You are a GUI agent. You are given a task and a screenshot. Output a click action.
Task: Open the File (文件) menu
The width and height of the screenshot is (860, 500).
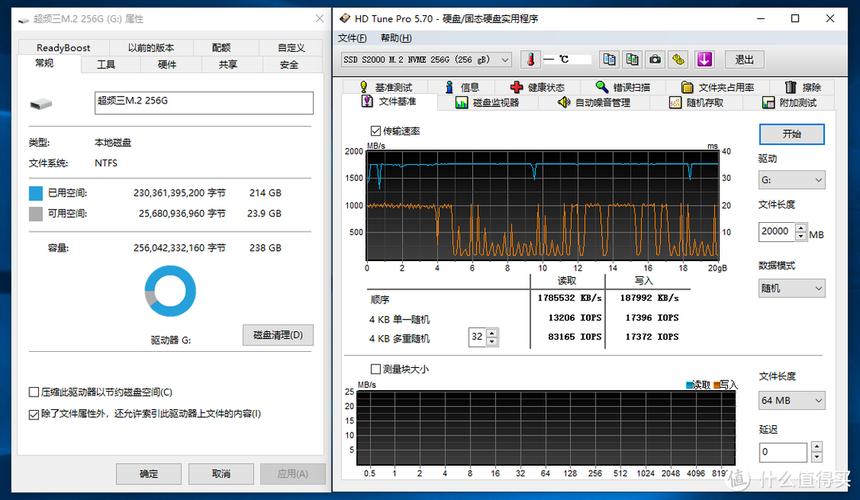352,38
